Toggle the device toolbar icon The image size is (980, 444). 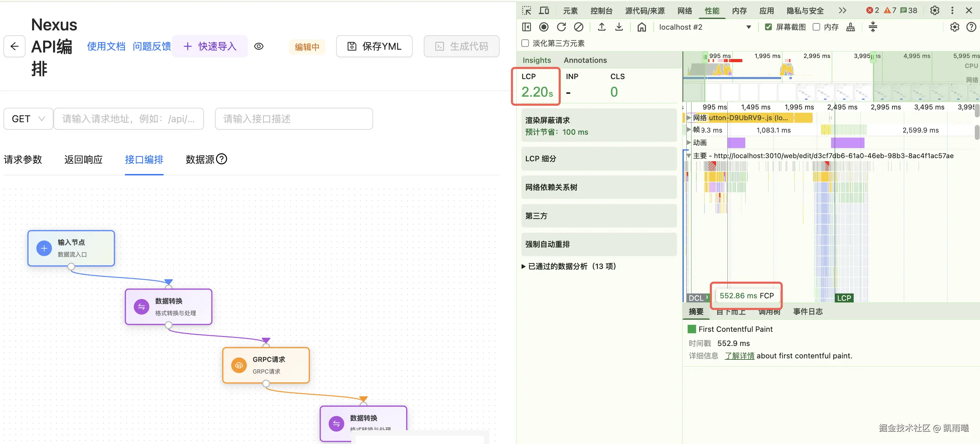(544, 11)
